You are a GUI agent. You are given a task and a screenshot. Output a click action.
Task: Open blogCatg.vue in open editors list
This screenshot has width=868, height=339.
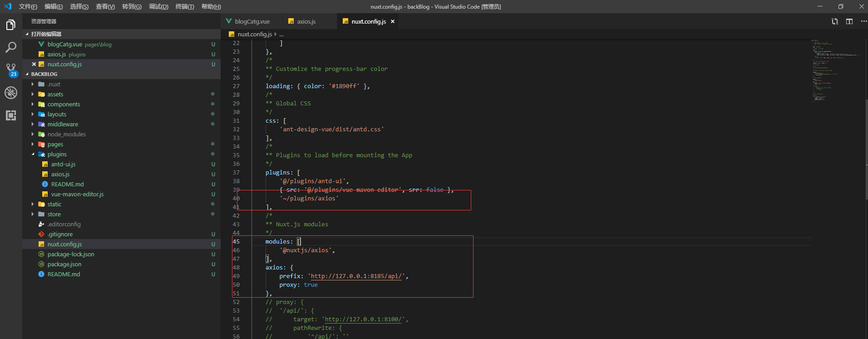[121, 44]
